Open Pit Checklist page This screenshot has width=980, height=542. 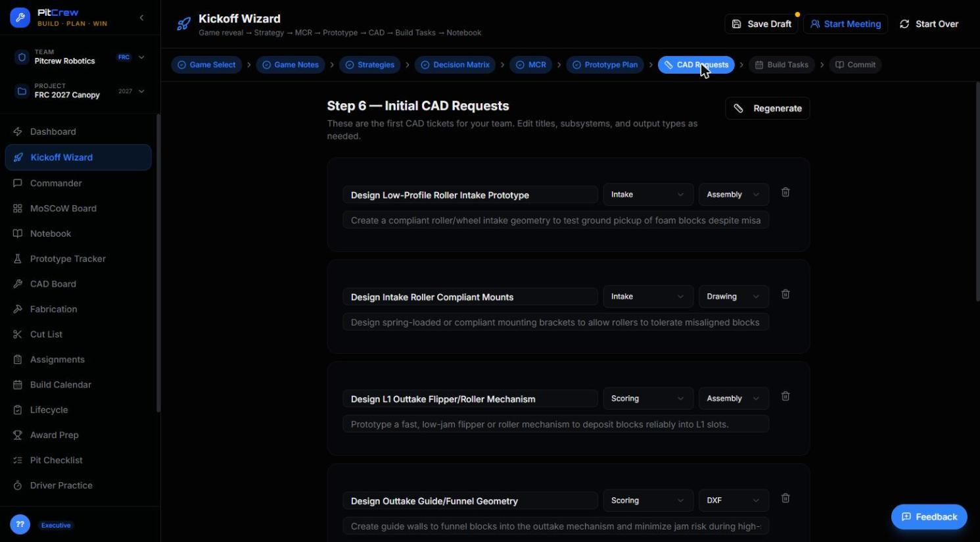click(x=78, y=460)
